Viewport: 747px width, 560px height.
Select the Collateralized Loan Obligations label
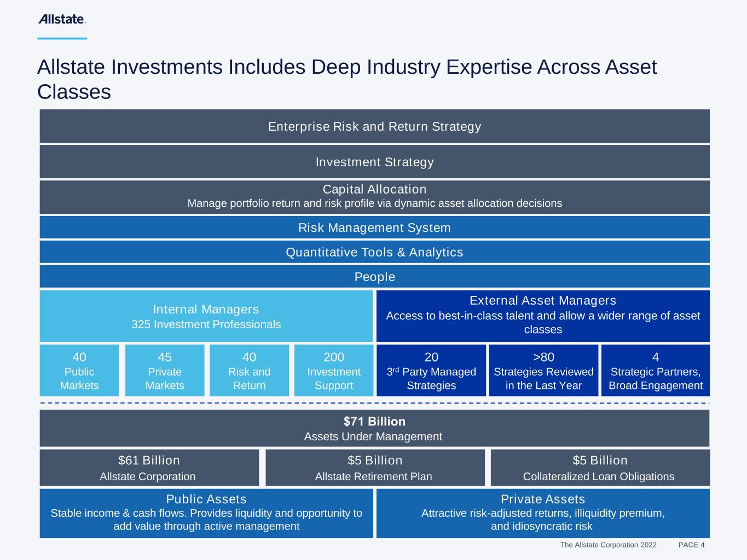tap(599, 476)
